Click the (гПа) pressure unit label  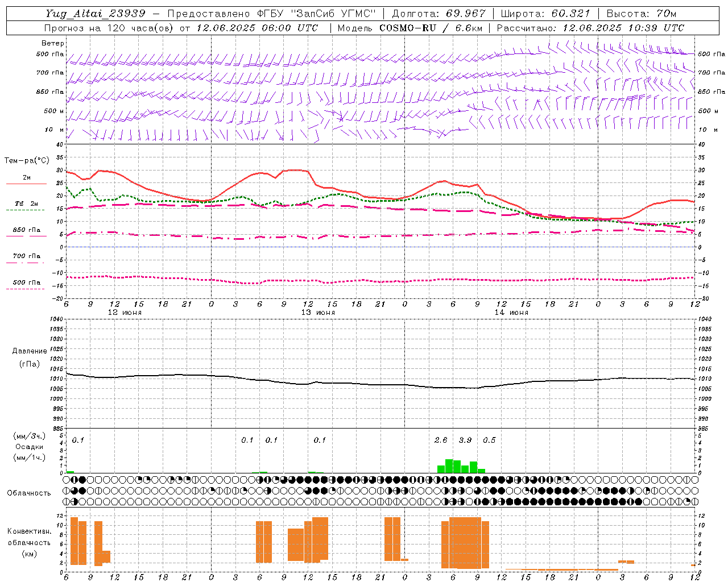point(30,364)
